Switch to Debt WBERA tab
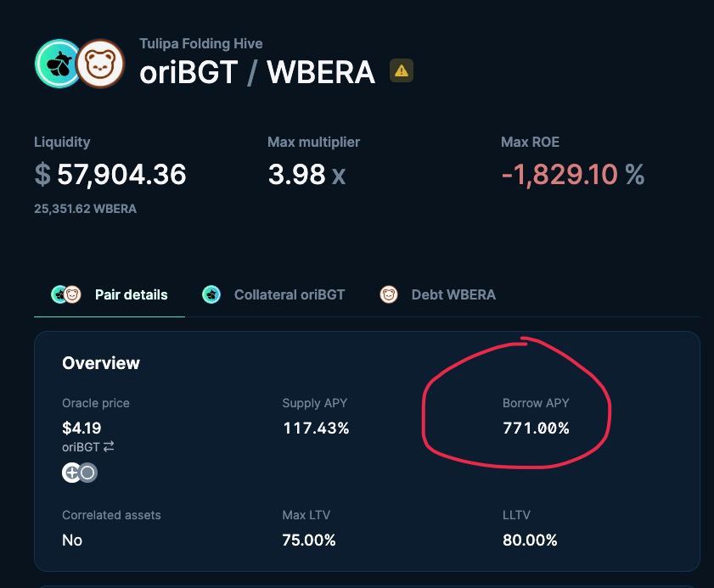 click(x=437, y=294)
